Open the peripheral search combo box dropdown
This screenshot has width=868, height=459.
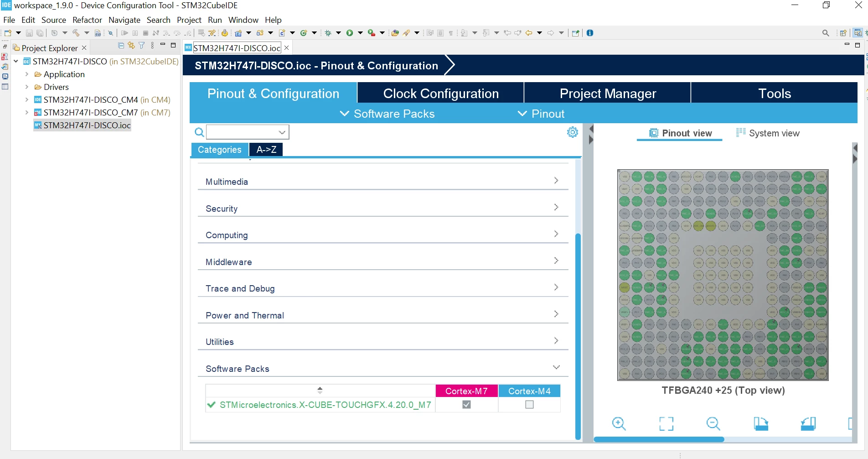282,132
